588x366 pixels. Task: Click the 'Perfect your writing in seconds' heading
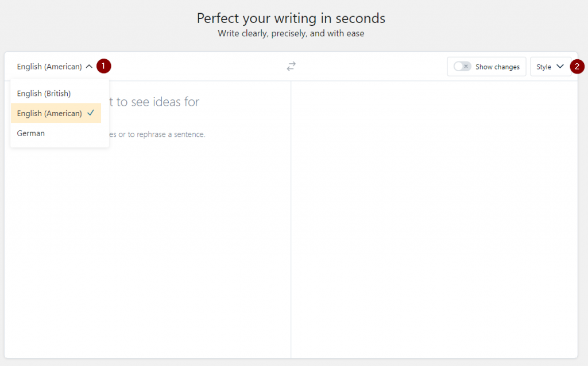pyautogui.click(x=291, y=18)
